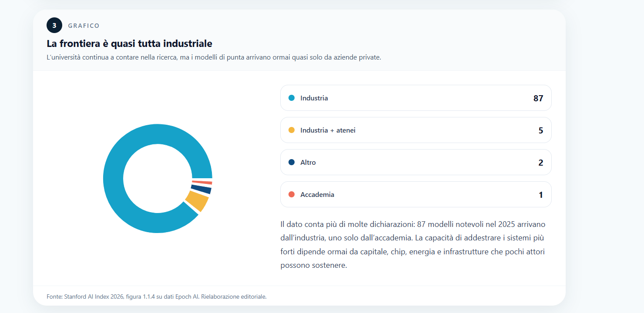Image resolution: width=644 pixels, height=313 pixels.
Task: Click the dark blue donut chart segment
Action: click(201, 189)
